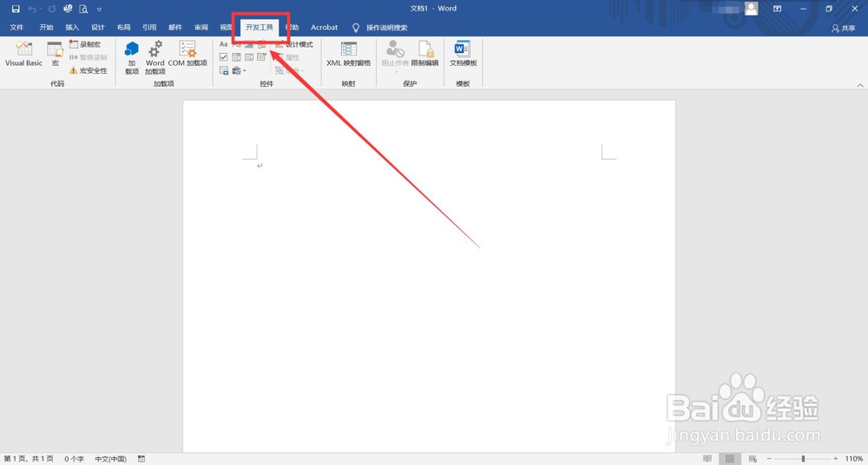Click the language indicator 中文(中国)

111,459
